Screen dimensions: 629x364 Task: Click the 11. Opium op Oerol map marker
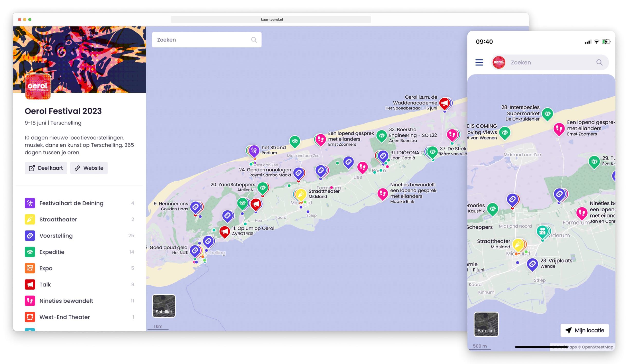point(225,232)
